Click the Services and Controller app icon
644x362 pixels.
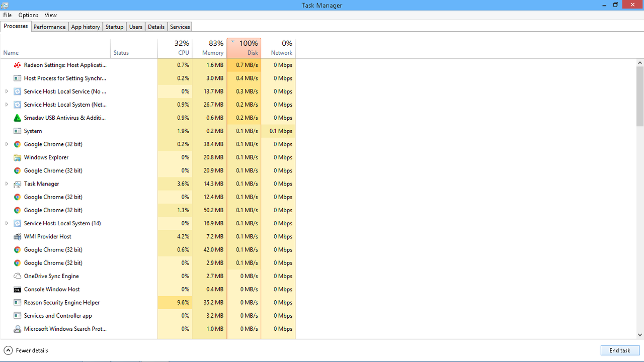(x=17, y=316)
